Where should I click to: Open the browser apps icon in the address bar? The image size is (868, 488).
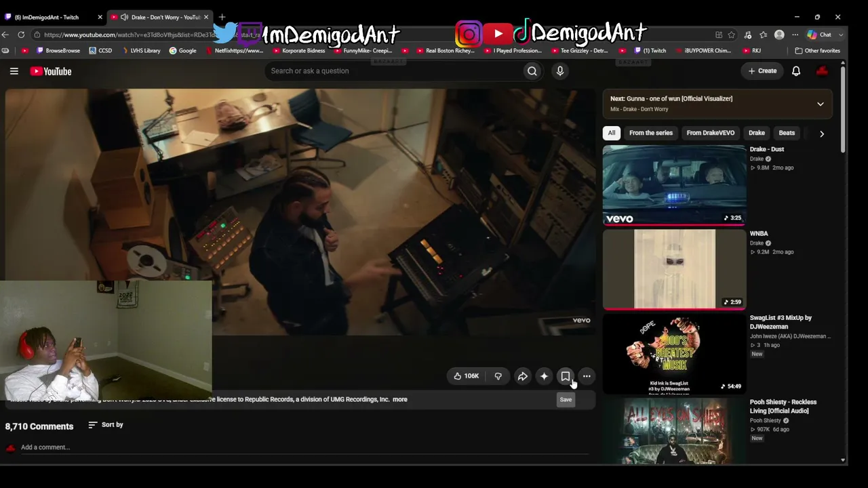point(719,35)
